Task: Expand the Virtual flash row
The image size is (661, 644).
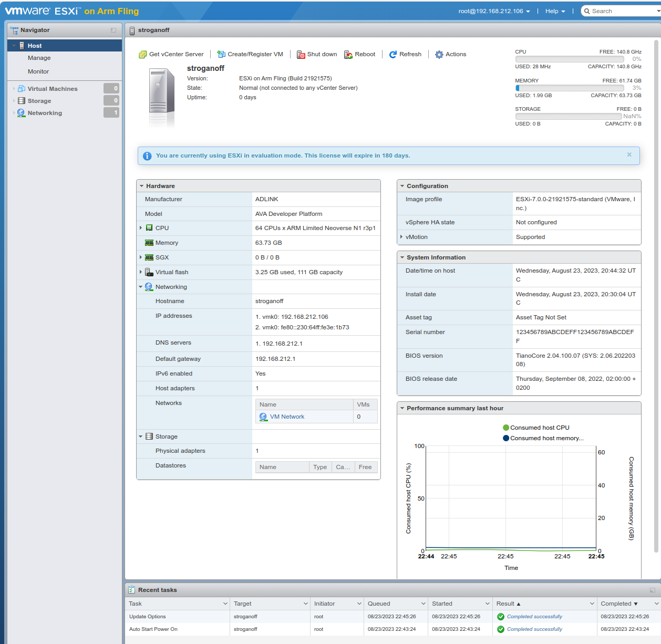Action: (141, 272)
